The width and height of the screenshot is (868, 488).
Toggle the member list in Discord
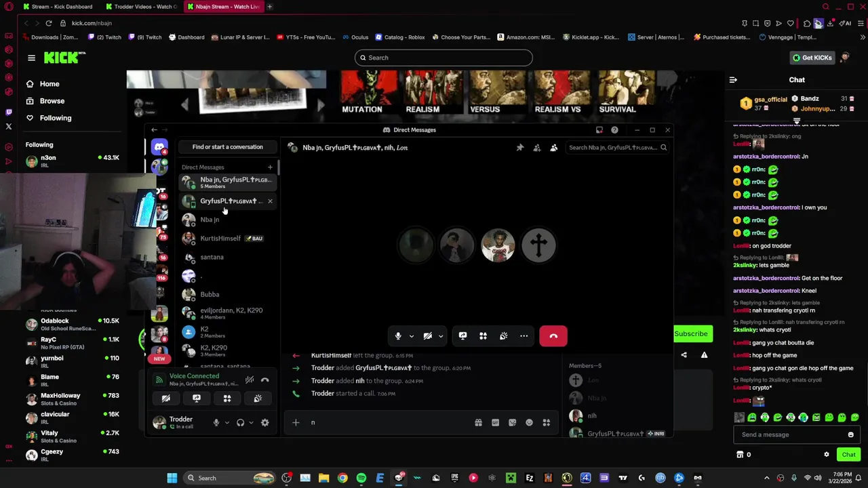554,148
